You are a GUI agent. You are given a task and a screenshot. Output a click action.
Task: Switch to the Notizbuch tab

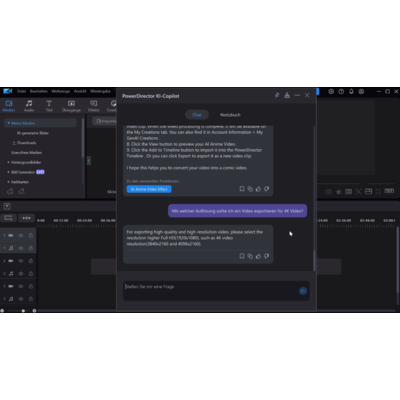click(x=230, y=115)
